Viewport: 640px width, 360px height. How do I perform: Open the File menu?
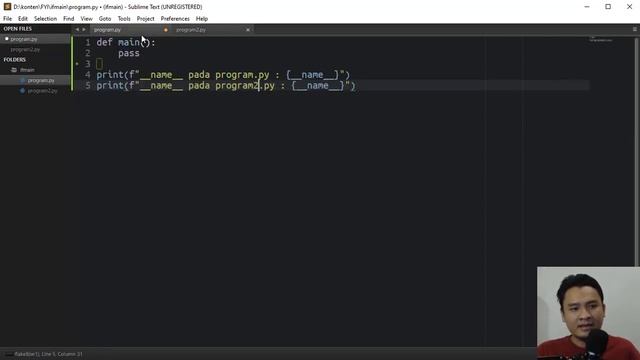[7, 19]
